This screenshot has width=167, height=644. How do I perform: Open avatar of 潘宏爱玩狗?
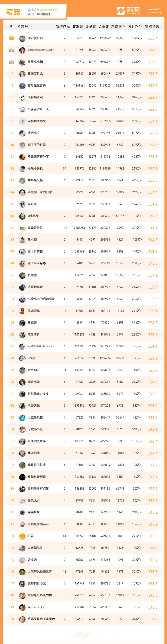22,38
